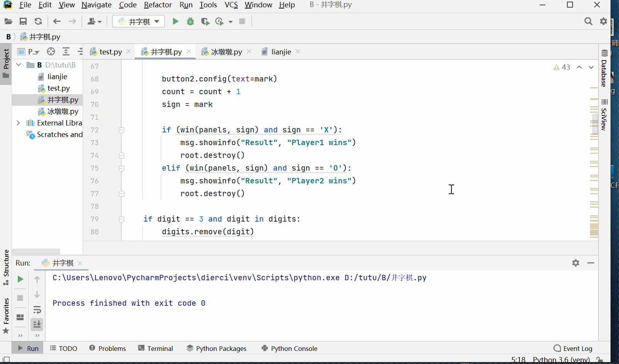Switch to the test.py editor tab
Image resolution: width=619 pixels, height=364 pixels.
coord(110,52)
